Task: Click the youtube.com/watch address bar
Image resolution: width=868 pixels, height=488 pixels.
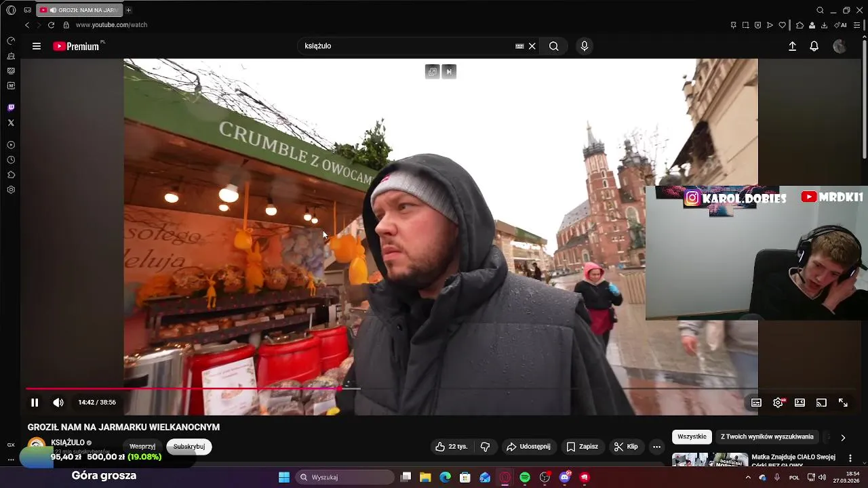Action: 111,25
